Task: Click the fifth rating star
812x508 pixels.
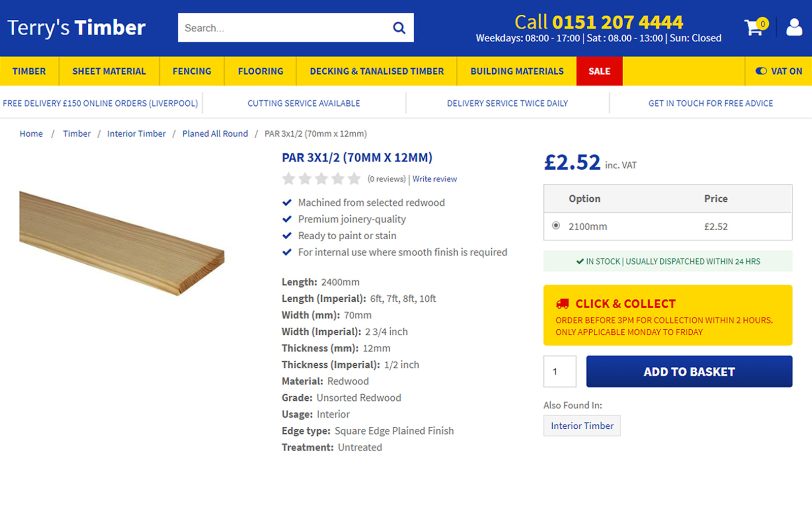Action: coord(354,179)
